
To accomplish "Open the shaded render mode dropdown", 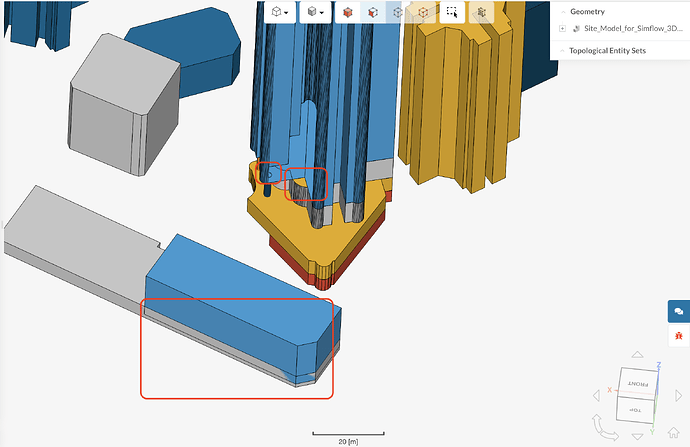I will click(x=315, y=12).
